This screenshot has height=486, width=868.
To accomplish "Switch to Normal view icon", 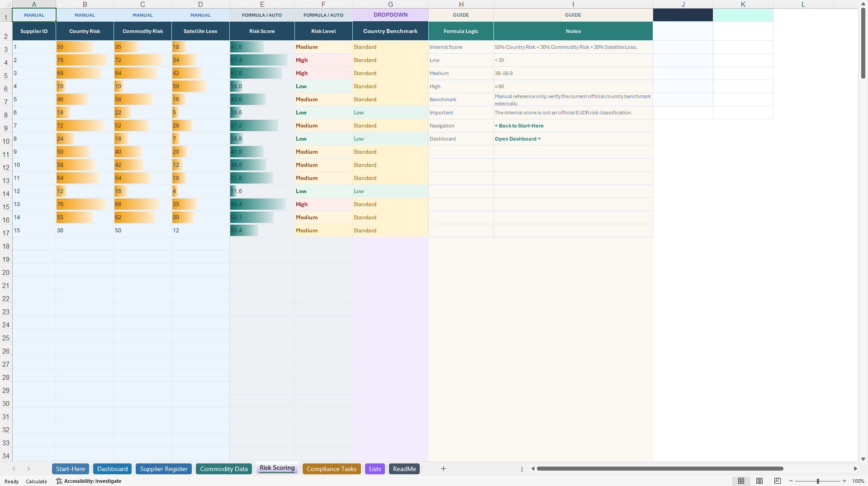I will click(x=741, y=481).
